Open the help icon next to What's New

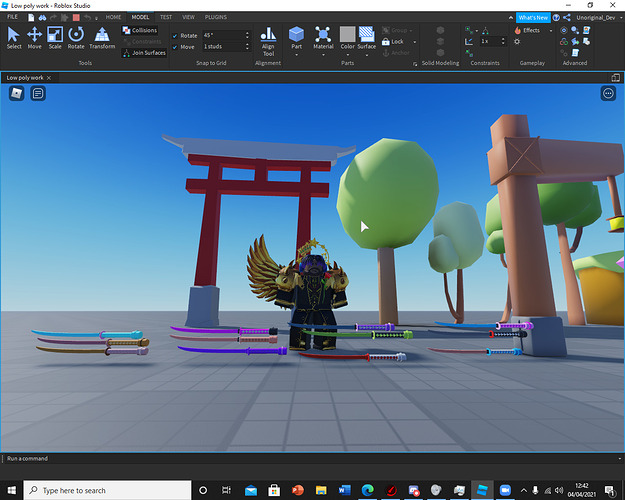point(556,18)
